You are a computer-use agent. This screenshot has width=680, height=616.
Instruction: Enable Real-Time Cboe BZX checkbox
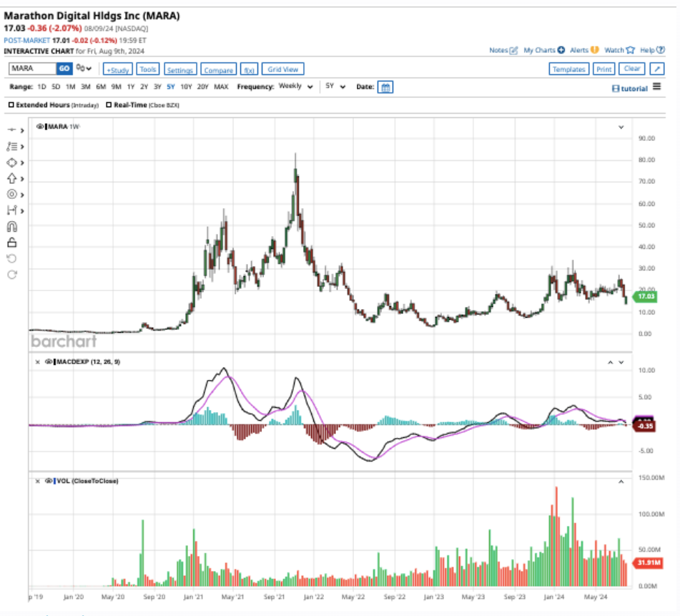tap(109, 105)
